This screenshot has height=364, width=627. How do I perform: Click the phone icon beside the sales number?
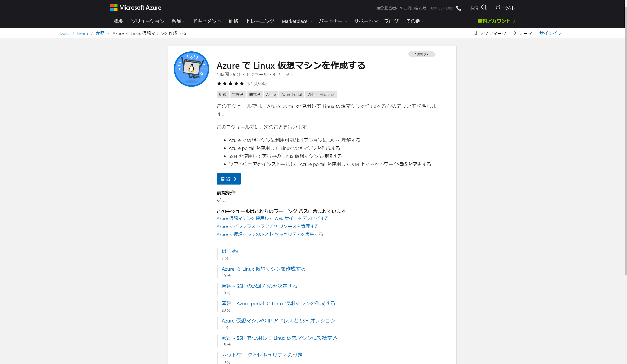click(459, 8)
